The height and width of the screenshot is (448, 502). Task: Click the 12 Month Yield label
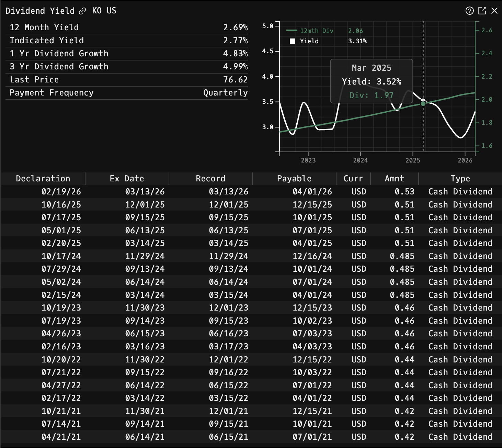click(44, 27)
